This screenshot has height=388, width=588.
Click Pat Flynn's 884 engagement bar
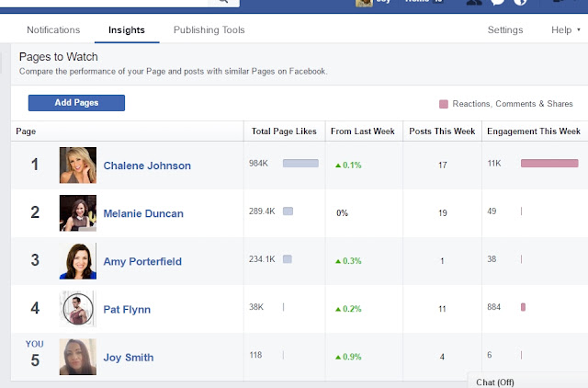523,307
